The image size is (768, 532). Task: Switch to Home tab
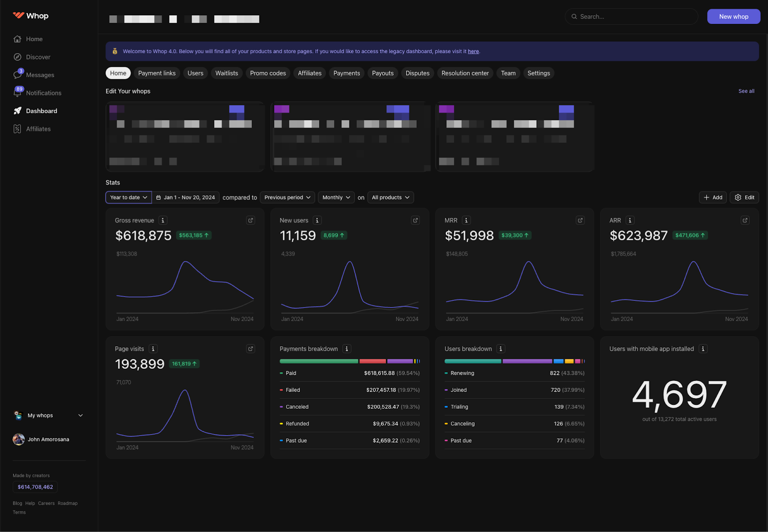(x=118, y=73)
